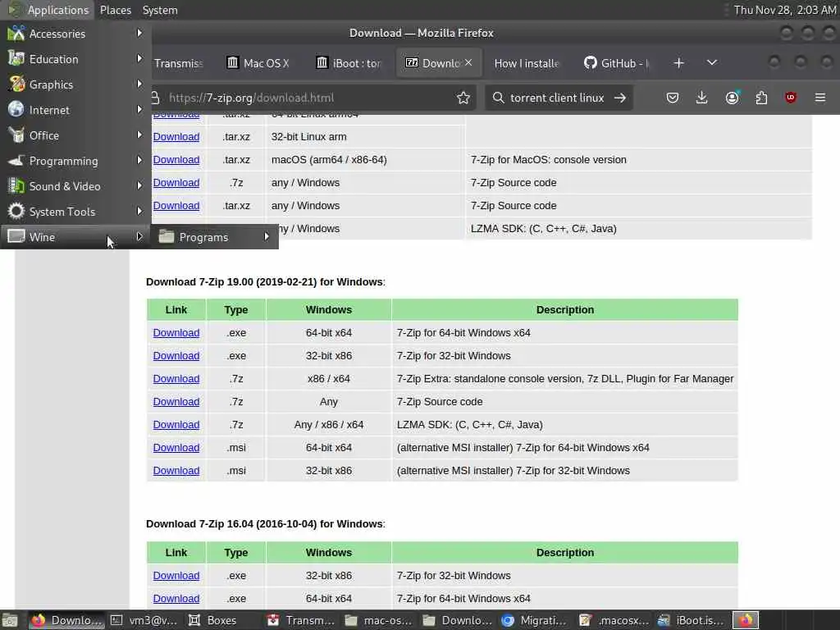Download 7-Zip Extra standalone console version
840x630 pixels.
(x=176, y=379)
